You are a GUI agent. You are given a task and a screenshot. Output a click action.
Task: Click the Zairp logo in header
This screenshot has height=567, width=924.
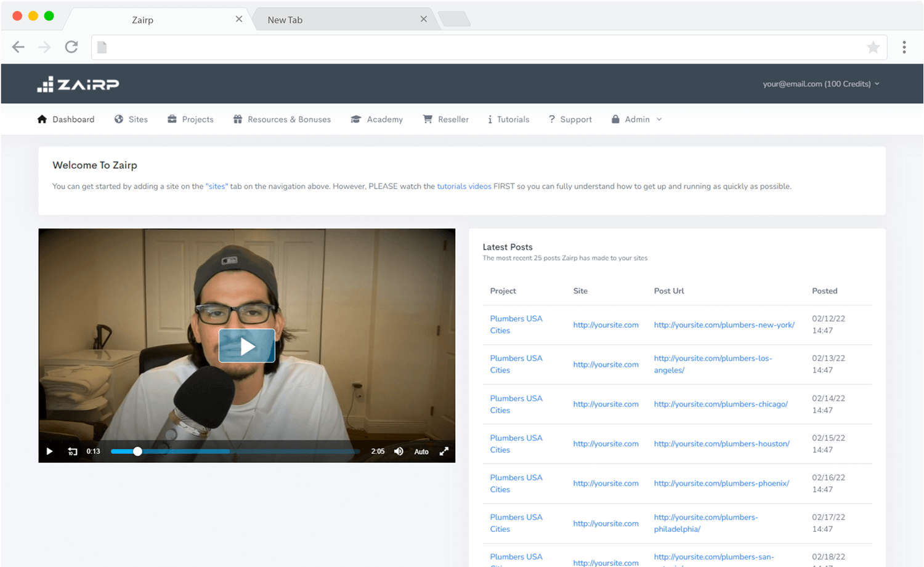coord(78,84)
